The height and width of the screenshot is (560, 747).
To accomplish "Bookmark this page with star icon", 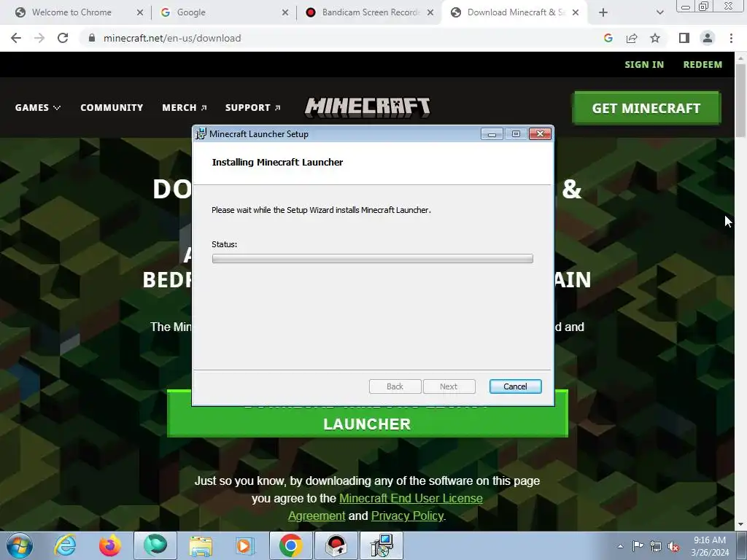I will [655, 38].
